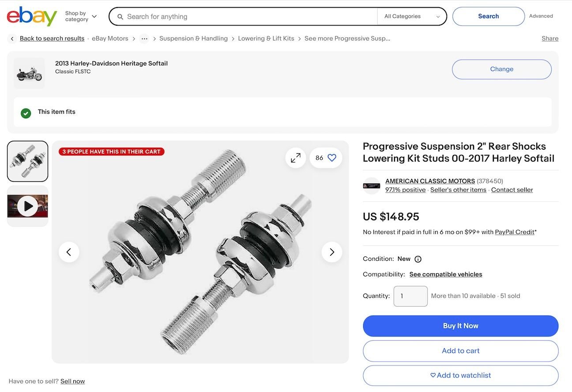The height and width of the screenshot is (392, 572).
Task: Click the Change vehicle button
Action: pos(501,69)
